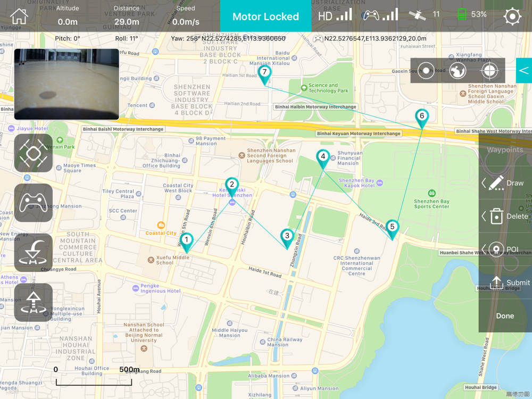Tap the circular dot map location button
The width and height of the screenshot is (532, 399).
pyautogui.click(x=426, y=71)
